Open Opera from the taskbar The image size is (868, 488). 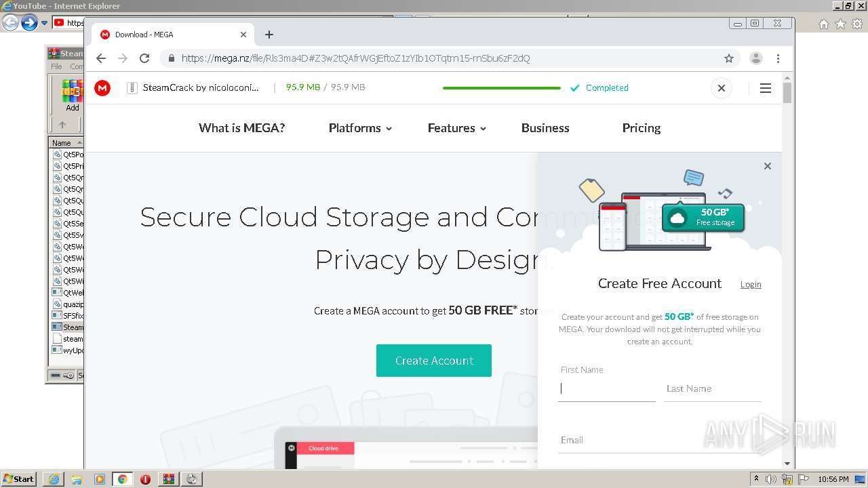point(145,479)
